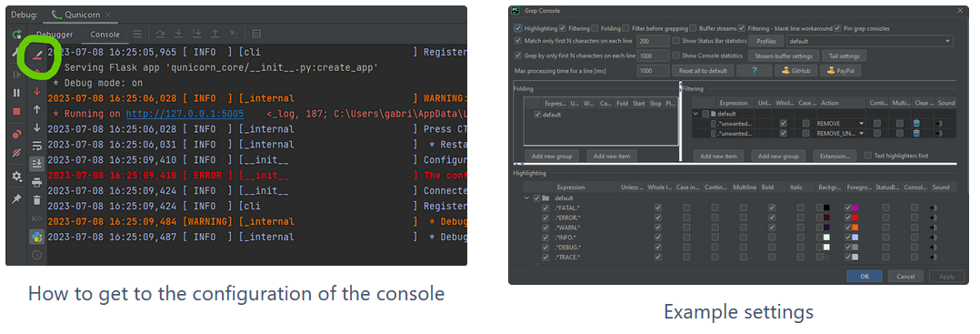
Task: Open the Profiles default dropdown
Action: [869, 41]
